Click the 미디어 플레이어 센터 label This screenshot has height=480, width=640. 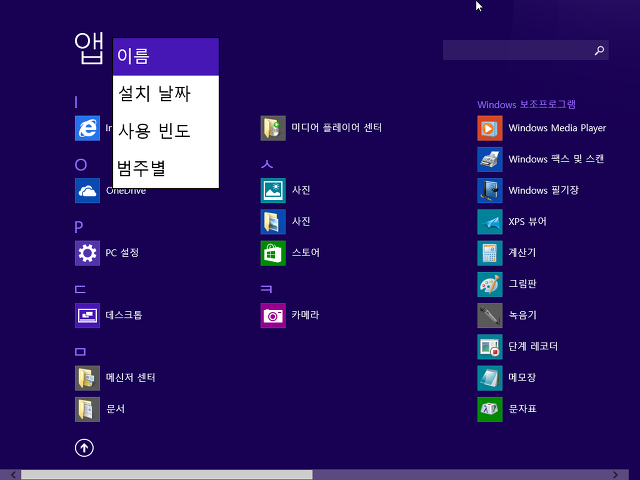click(337, 128)
